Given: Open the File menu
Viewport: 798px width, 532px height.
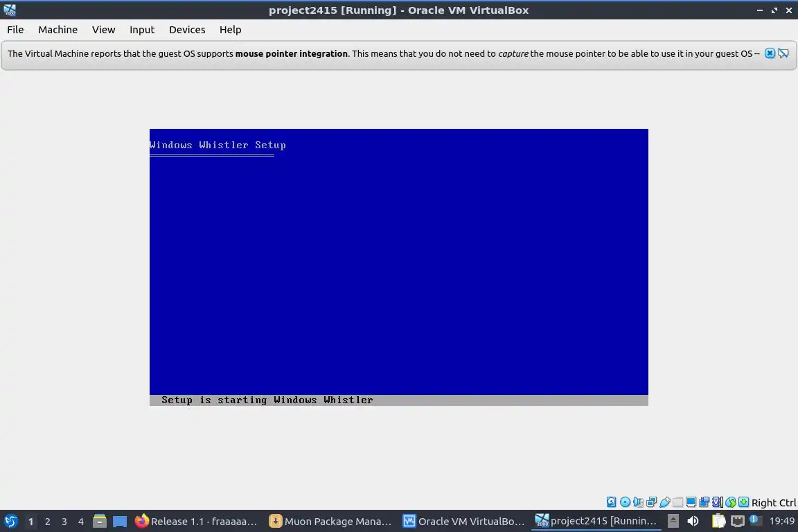Looking at the screenshot, I should pos(15,30).
